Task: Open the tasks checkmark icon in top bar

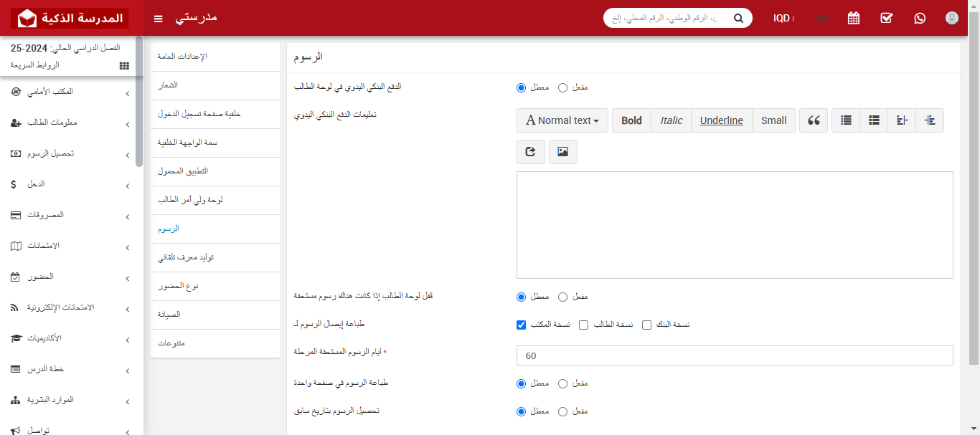Action: pyautogui.click(x=886, y=19)
